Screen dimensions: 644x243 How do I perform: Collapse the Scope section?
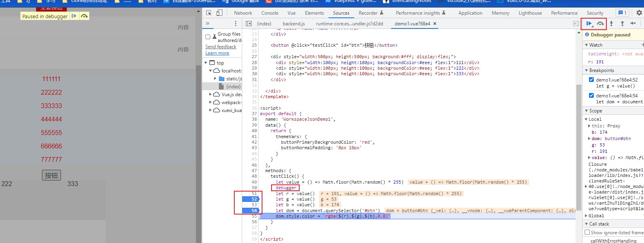click(x=587, y=111)
